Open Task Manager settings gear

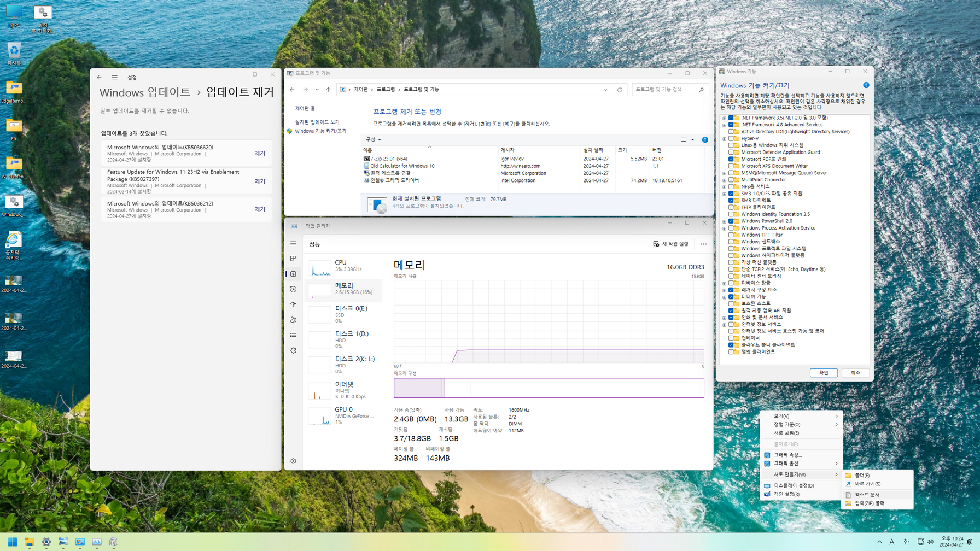[x=293, y=461]
